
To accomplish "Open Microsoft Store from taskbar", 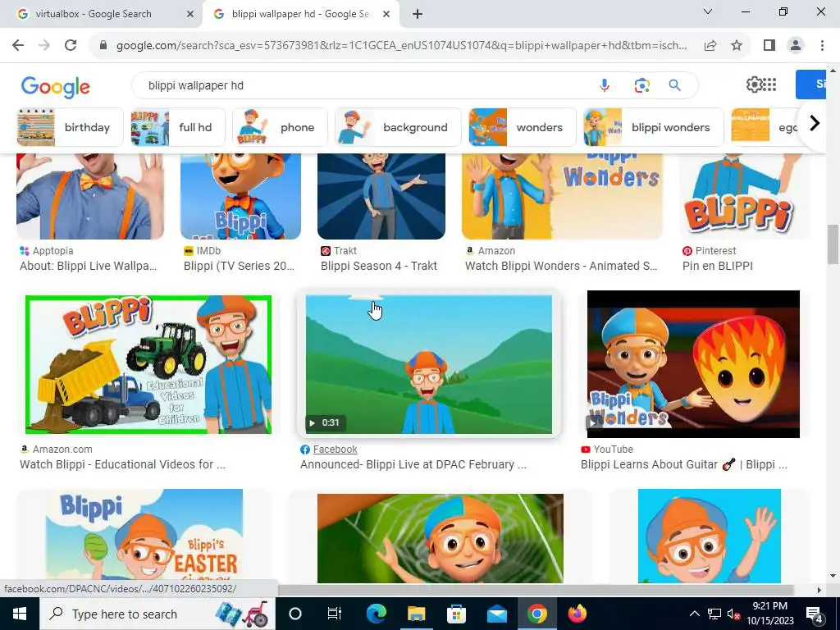I will (x=456, y=614).
